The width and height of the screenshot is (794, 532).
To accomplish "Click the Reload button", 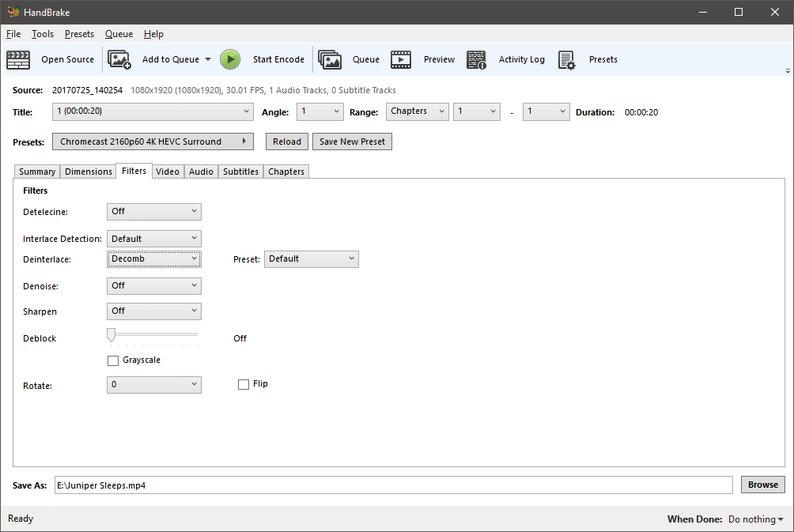I will pyautogui.click(x=286, y=141).
